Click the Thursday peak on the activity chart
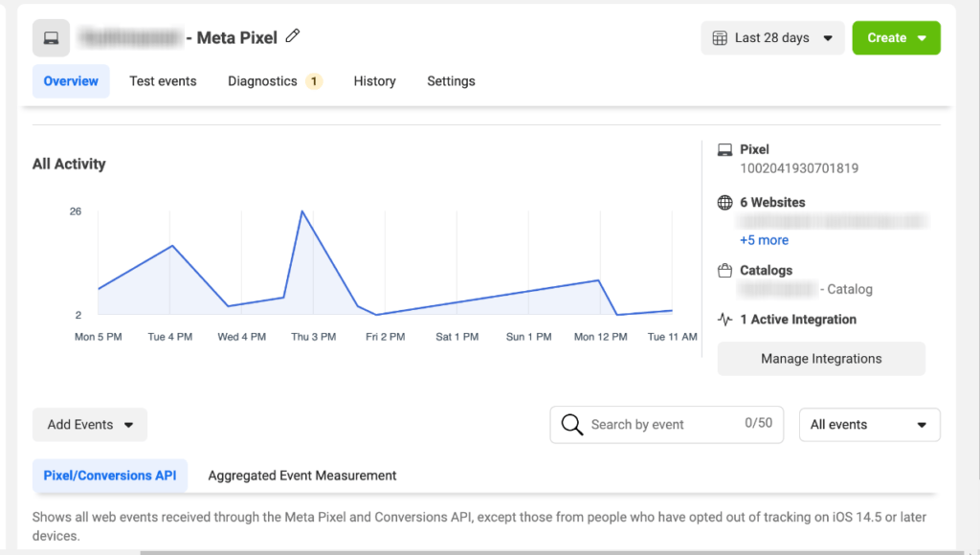980x555 pixels. point(302,211)
